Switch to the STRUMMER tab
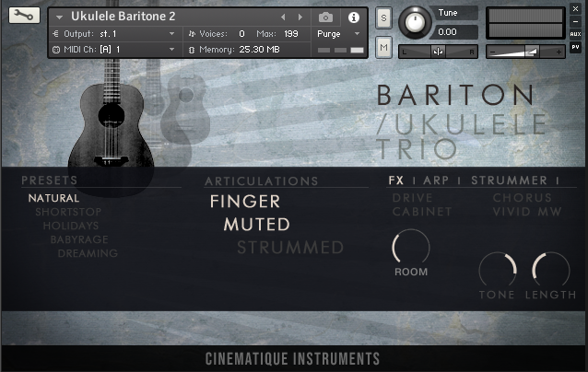This screenshot has height=372, width=588. pos(510,180)
